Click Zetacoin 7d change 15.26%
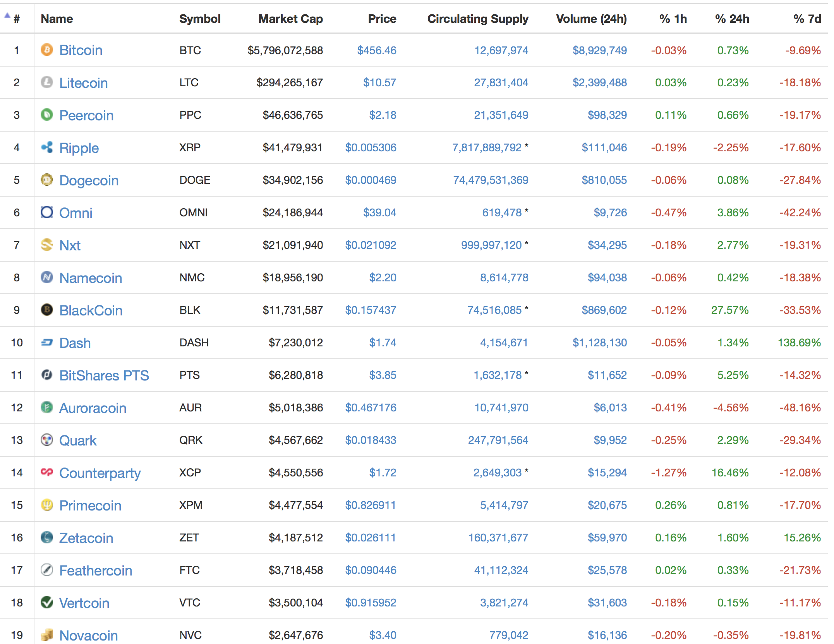This screenshot has height=644, width=834. tap(802, 538)
